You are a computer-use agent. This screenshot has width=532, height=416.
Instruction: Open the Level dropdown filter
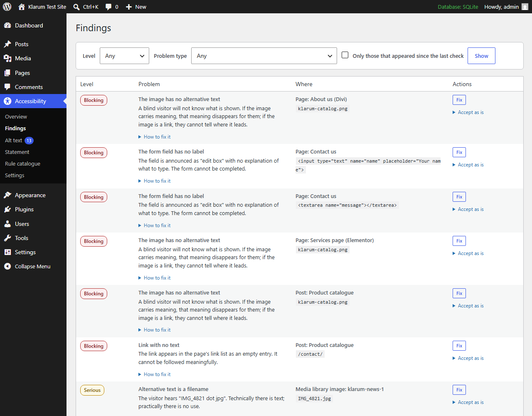pyautogui.click(x=124, y=56)
